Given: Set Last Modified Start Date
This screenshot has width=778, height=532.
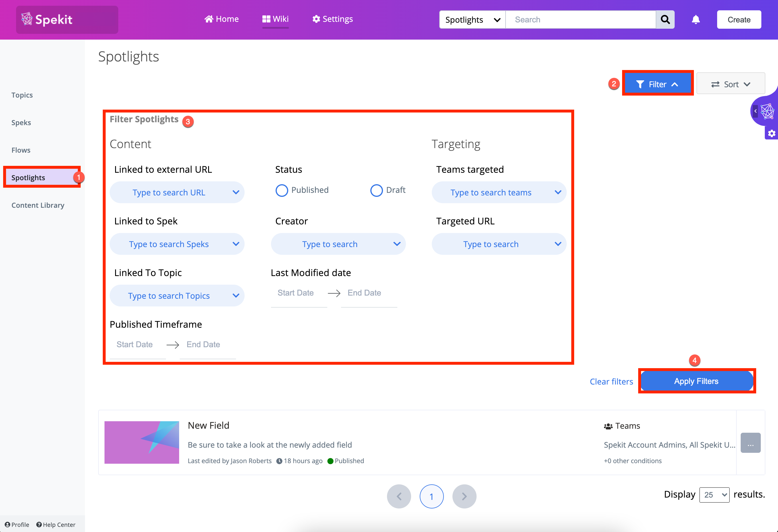Looking at the screenshot, I should click(299, 293).
